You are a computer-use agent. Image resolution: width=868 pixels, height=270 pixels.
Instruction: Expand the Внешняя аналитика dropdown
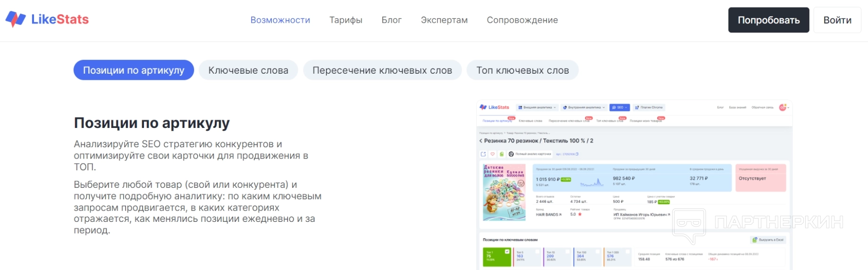(x=537, y=108)
